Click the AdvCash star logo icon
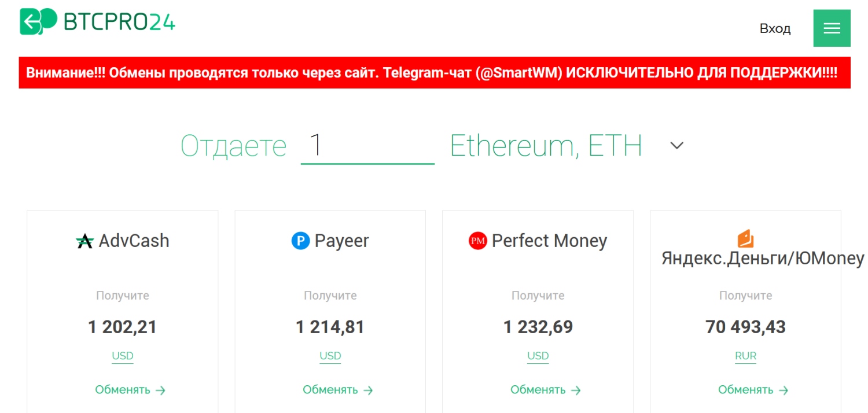The width and height of the screenshot is (868, 413). 84,241
